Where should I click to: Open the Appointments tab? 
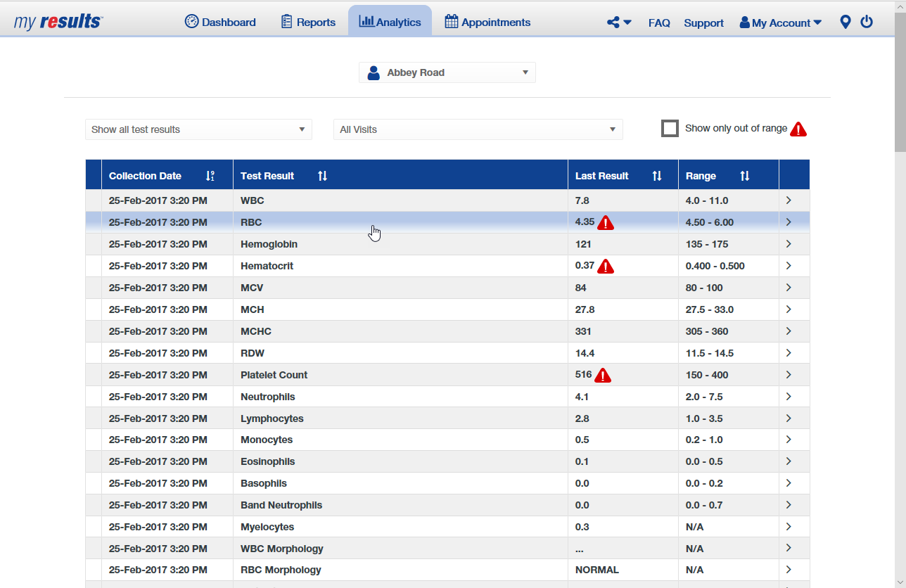pyautogui.click(x=487, y=22)
